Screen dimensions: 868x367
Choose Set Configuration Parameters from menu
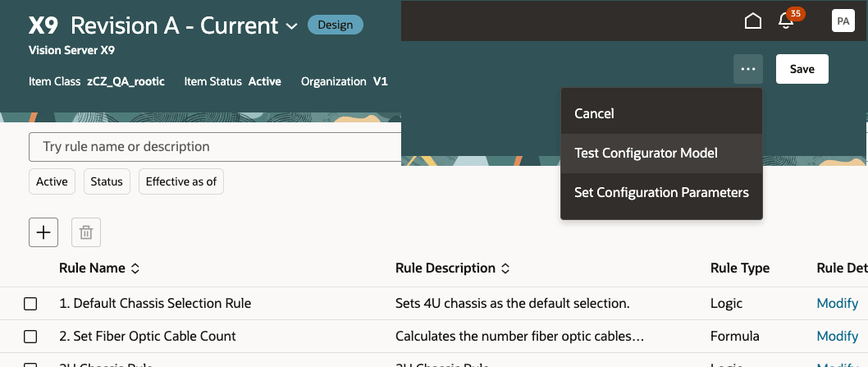click(x=661, y=193)
